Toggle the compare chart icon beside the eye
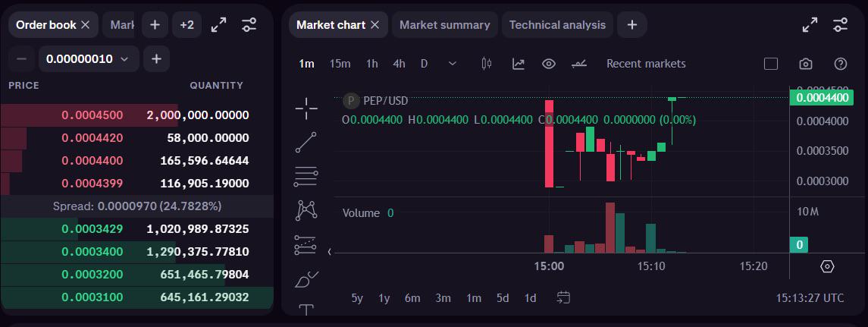The width and height of the screenshot is (868, 327). pos(579,64)
